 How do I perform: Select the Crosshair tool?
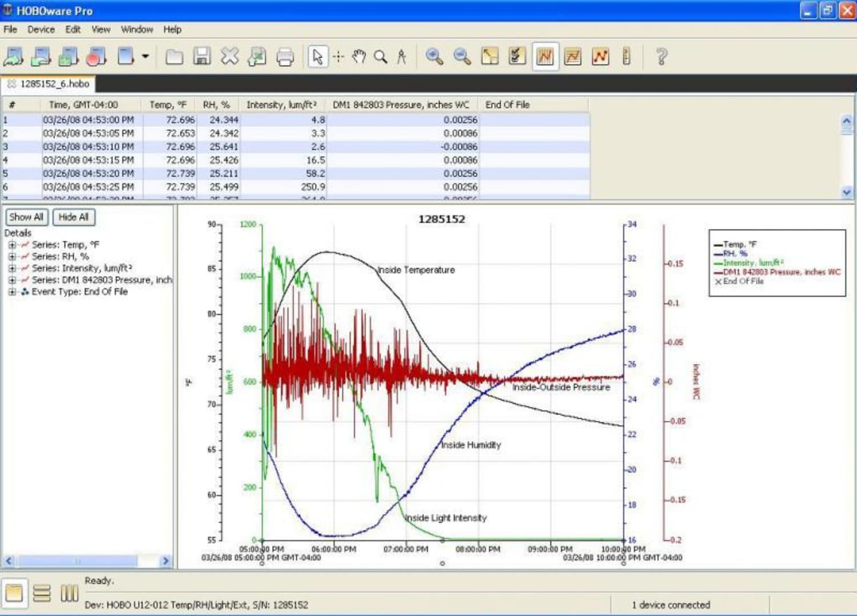[339, 57]
